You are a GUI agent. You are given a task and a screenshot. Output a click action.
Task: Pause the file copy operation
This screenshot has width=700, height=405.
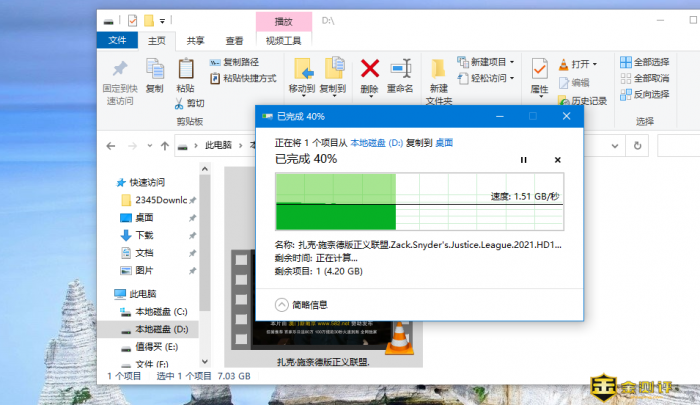pos(523,159)
